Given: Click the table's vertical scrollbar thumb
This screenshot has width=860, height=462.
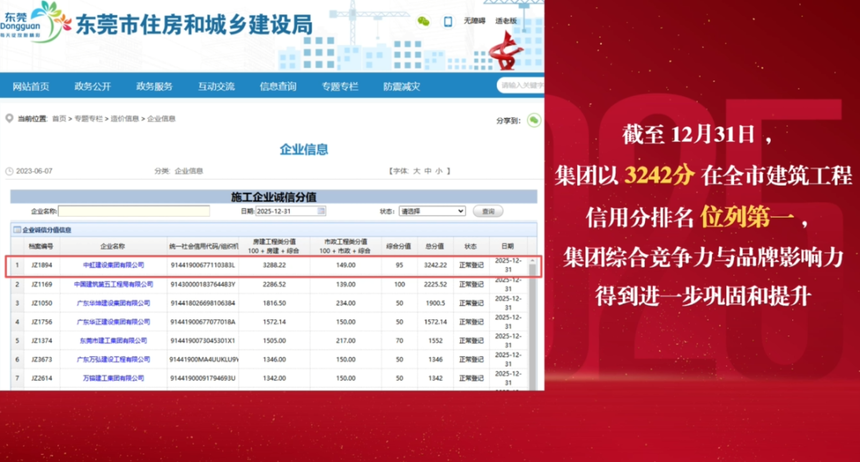Looking at the screenshot, I should [x=532, y=324].
